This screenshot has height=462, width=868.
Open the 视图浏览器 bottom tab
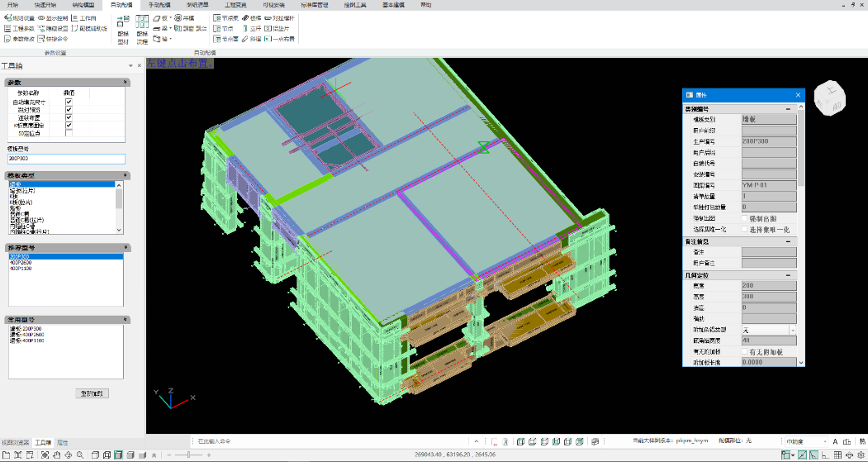tap(15, 443)
